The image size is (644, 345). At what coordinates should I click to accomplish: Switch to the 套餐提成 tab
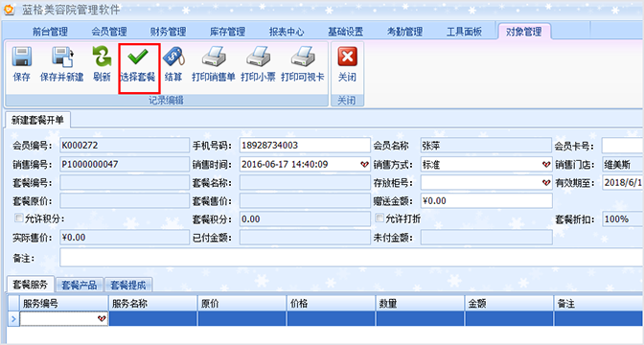click(x=128, y=285)
